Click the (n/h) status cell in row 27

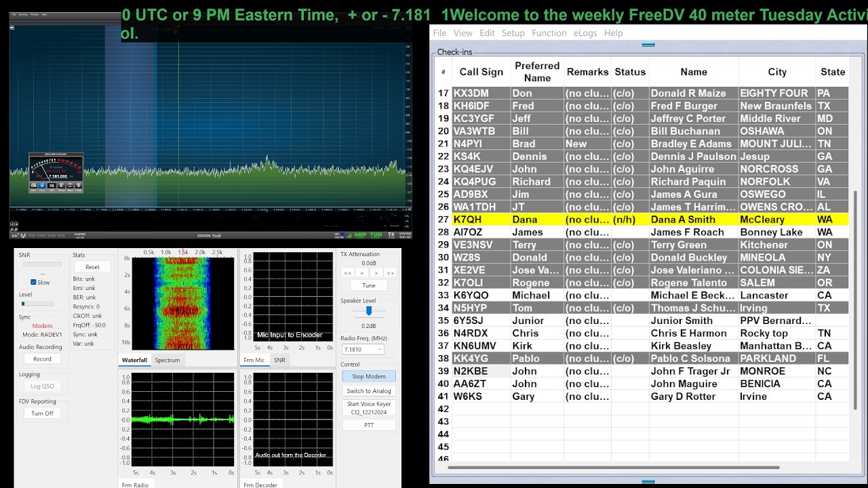[630, 220]
